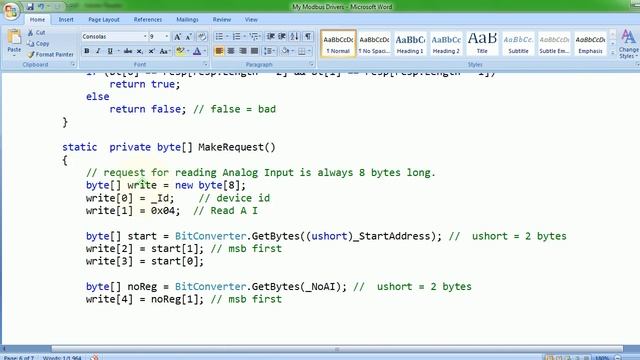This screenshot has height=360, width=640.
Task: Toggle Show/Hide paragraph marks
Action: [308, 37]
